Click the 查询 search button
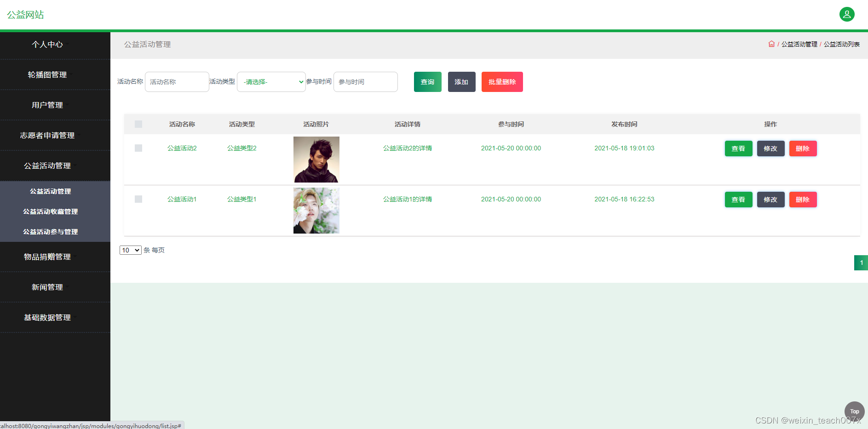Viewport: 868px width, 429px height. click(x=428, y=82)
